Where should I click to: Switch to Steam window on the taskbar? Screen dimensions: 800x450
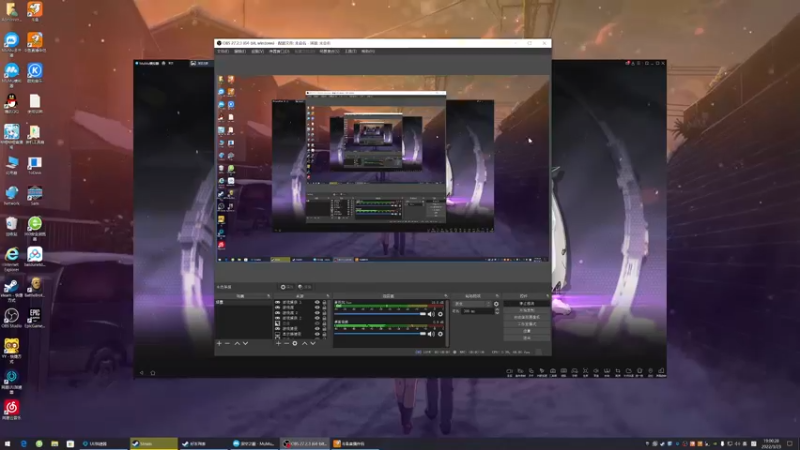(153, 444)
